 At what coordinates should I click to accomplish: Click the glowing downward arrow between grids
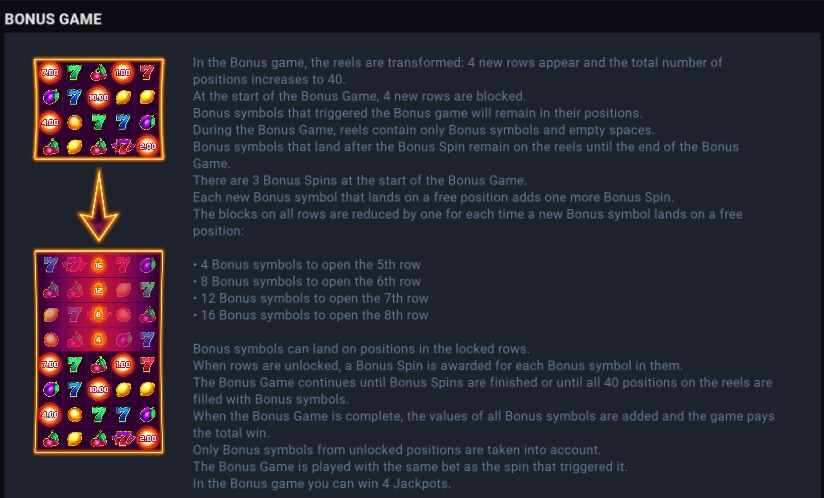(98, 206)
